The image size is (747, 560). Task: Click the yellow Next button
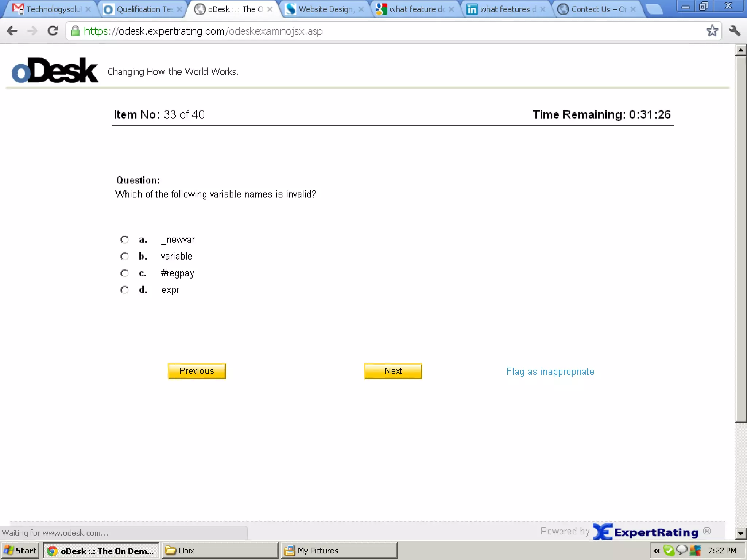point(393,371)
